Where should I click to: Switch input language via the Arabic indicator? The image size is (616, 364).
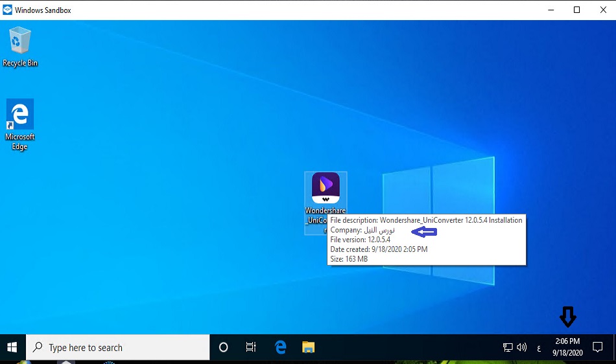click(x=538, y=348)
